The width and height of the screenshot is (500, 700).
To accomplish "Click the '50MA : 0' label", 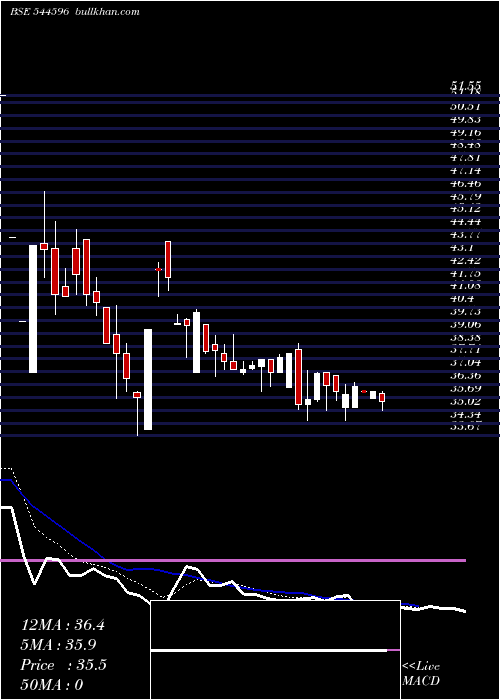I will coord(52,685).
